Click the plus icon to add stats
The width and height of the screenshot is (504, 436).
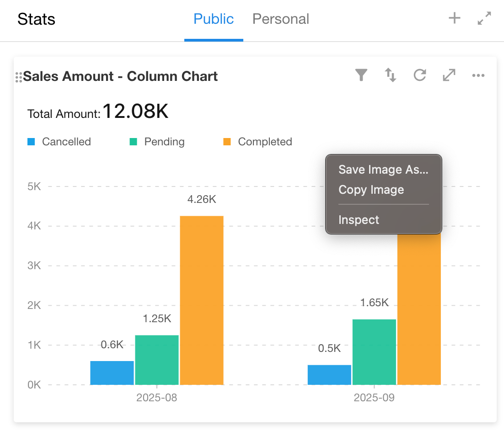pos(454,19)
